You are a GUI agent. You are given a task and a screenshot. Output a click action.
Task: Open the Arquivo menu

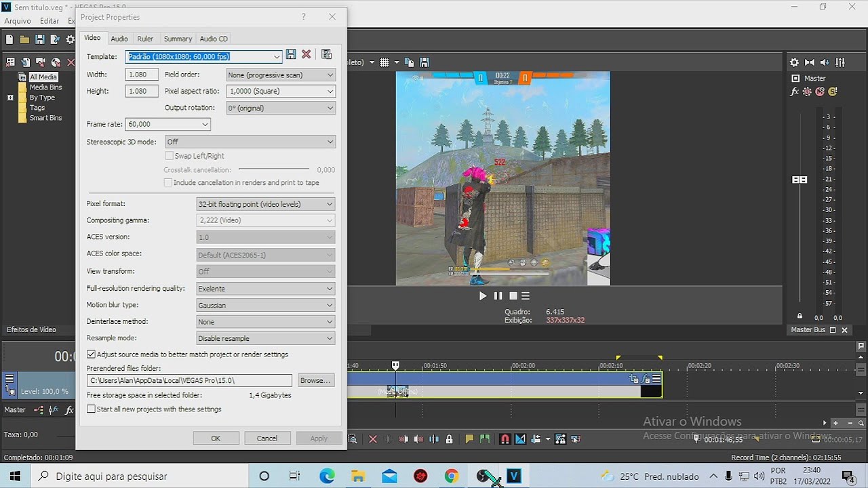coord(18,21)
